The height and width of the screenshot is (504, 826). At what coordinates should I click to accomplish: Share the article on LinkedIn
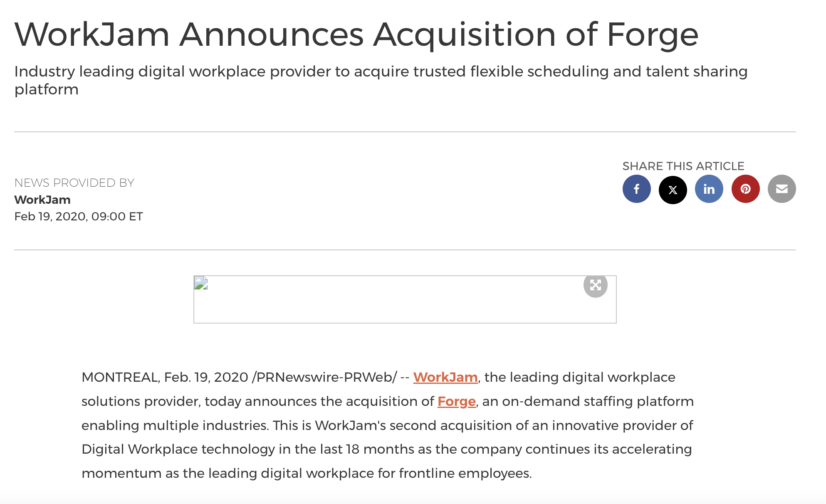[709, 189]
